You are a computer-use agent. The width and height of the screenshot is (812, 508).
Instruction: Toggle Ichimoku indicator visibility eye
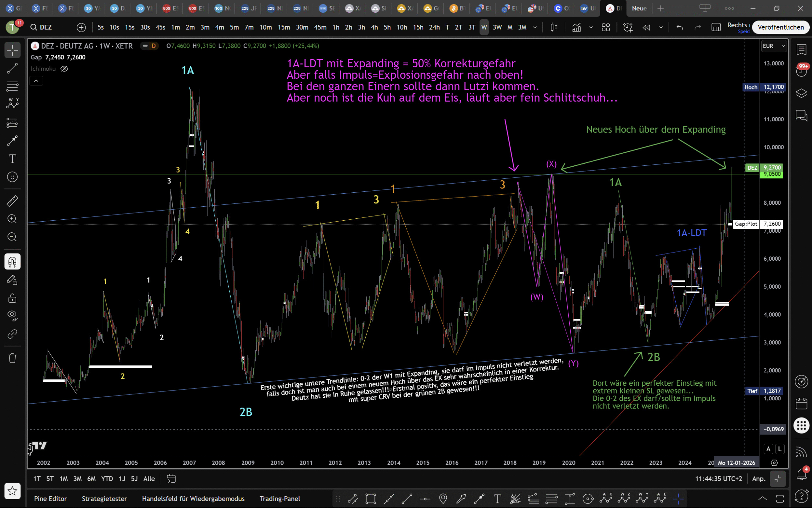pyautogui.click(x=64, y=69)
